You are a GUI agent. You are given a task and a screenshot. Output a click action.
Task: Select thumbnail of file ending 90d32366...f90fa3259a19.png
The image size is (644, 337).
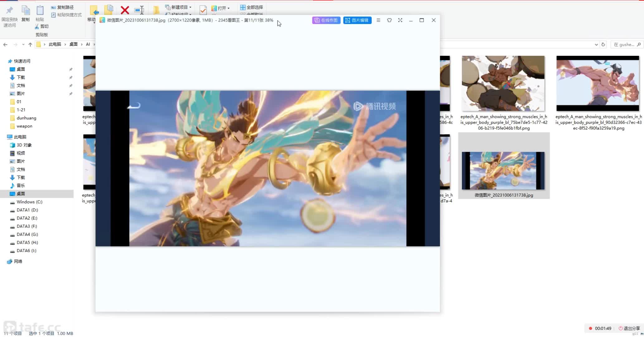598,84
